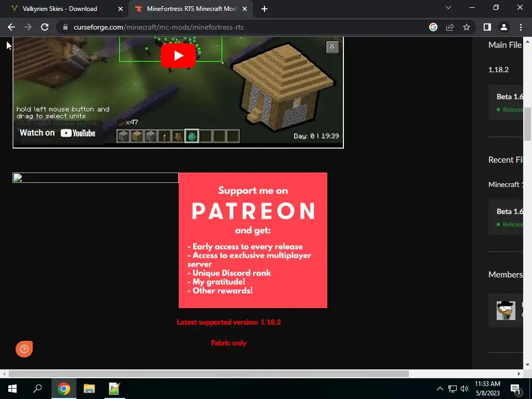This screenshot has width=532, height=399.
Task: Click the Latest supported version: 1.18.2 text
Action: tap(229, 322)
